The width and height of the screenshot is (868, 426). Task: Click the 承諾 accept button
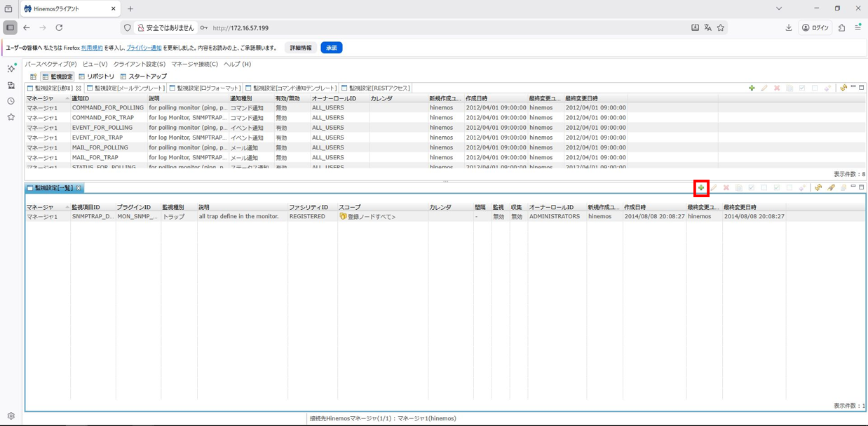332,48
